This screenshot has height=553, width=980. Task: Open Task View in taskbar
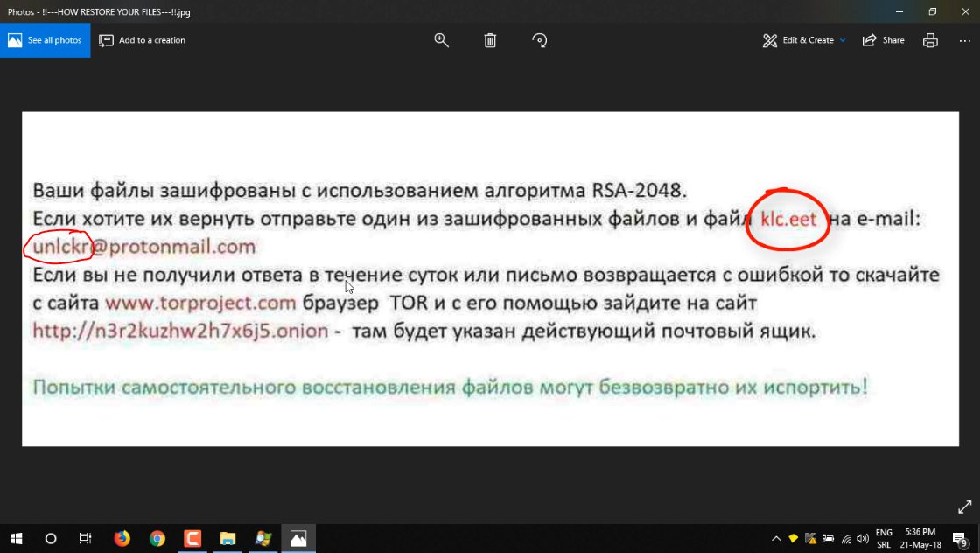(85, 539)
